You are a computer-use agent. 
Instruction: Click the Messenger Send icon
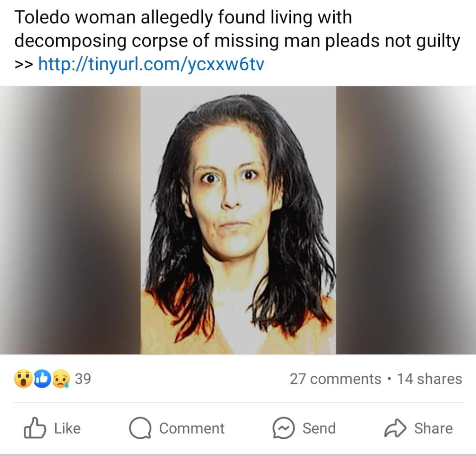pyautogui.click(x=284, y=428)
